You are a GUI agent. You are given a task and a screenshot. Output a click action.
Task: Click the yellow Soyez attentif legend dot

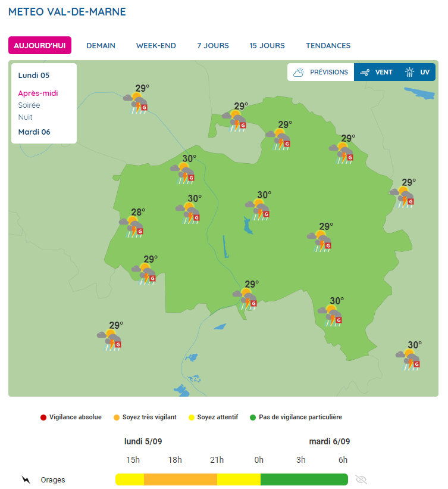[192, 418]
